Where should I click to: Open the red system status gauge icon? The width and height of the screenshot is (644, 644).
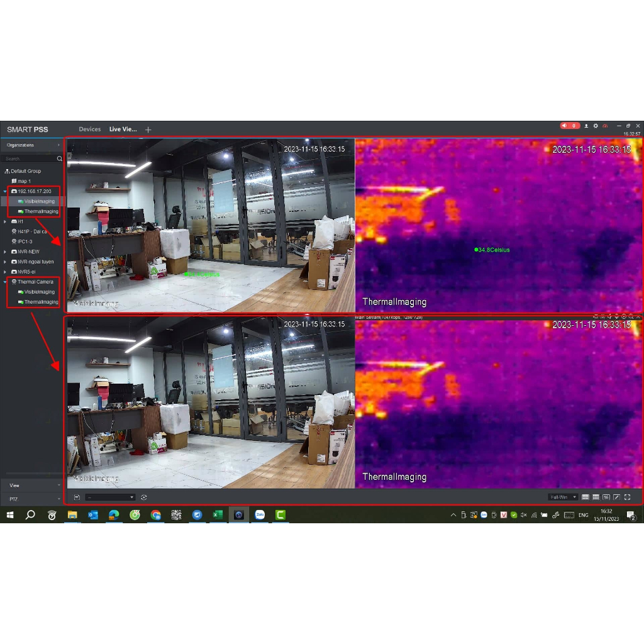(605, 126)
